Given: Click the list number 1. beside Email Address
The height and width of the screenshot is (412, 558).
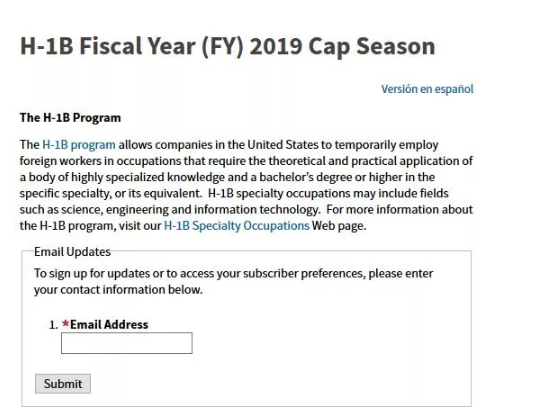Looking at the screenshot, I should (53, 325).
